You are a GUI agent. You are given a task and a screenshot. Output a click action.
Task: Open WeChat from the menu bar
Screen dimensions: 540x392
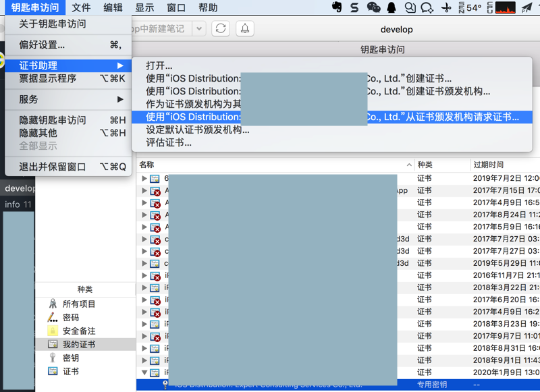pos(373,7)
